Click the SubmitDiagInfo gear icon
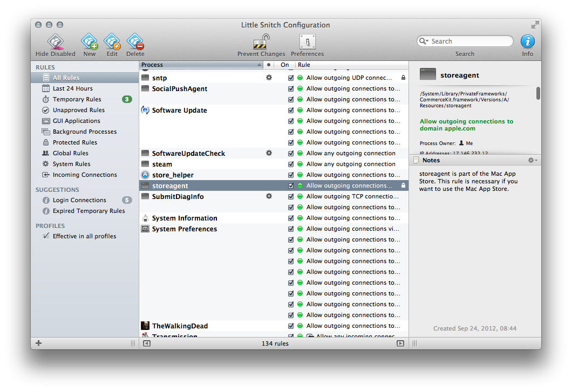Screen dimensions: 572x392 point(269,196)
